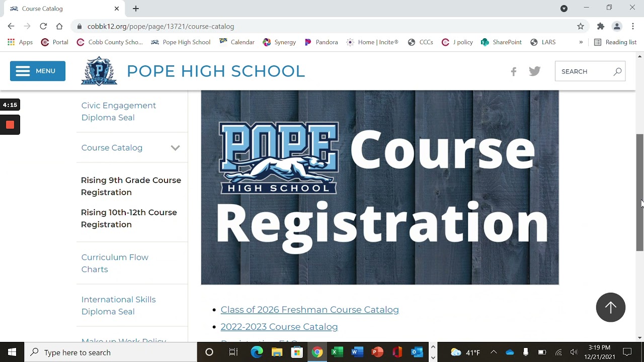644x362 pixels.
Task: Open Curriculum Flow Charts
Action: click(115, 263)
